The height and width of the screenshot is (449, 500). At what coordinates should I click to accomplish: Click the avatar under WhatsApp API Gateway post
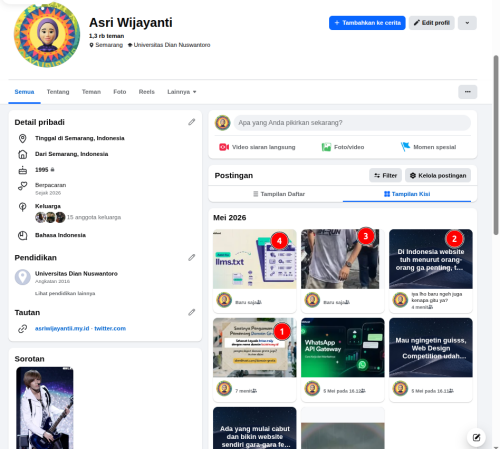click(x=312, y=389)
